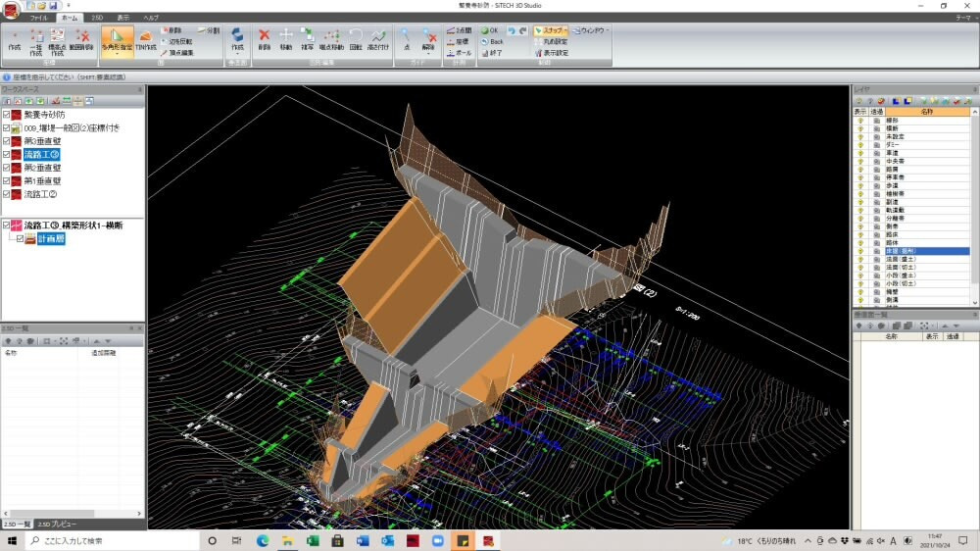Screen dimensions: 980x551
Task: Open the 解除 dropdown arrow
Action: click(x=428, y=53)
